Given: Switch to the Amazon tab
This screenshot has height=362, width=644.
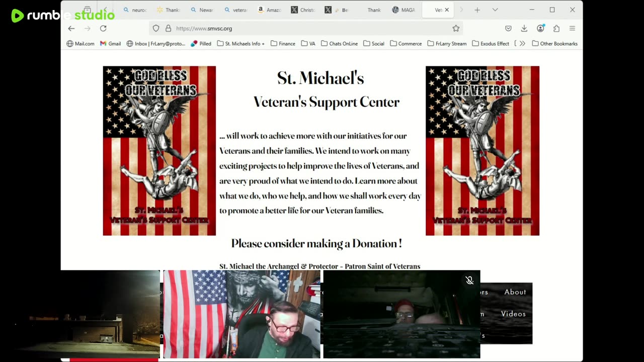Looking at the screenshot, I should point(270,10).
